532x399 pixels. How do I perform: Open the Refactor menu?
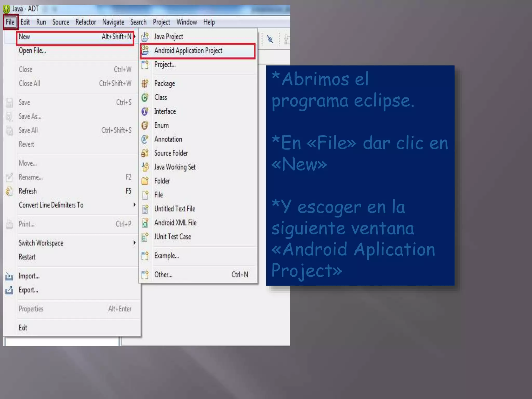[x=86, y=22]
